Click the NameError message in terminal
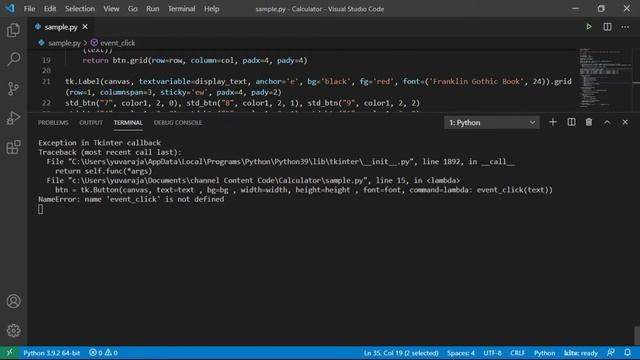The height and width of the screenshot is (360, 640). click(131, 199)
